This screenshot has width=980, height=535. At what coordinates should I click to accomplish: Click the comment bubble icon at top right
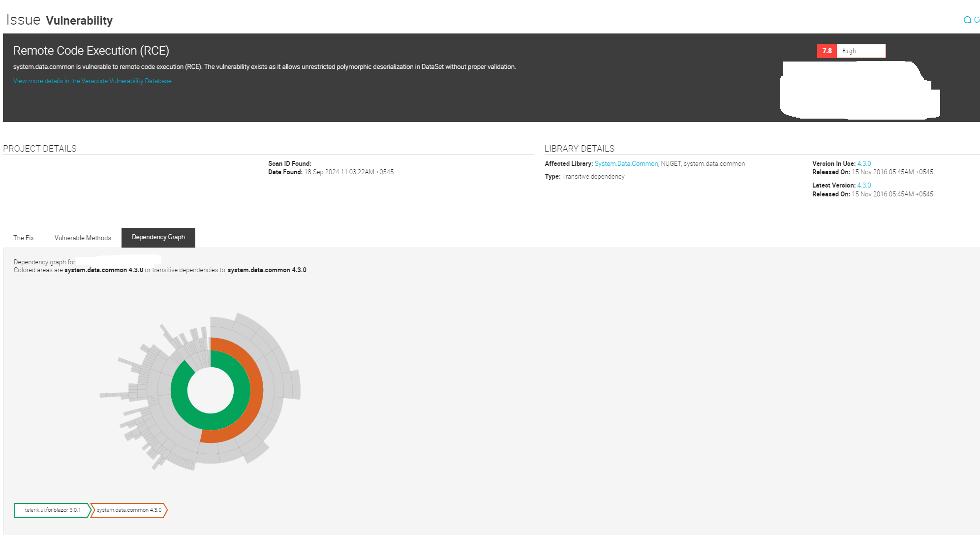(x=967, y=20)
